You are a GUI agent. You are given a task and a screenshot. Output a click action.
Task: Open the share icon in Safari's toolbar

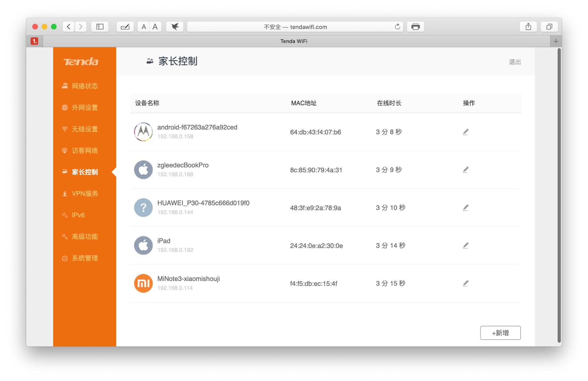tap(528, 27)
